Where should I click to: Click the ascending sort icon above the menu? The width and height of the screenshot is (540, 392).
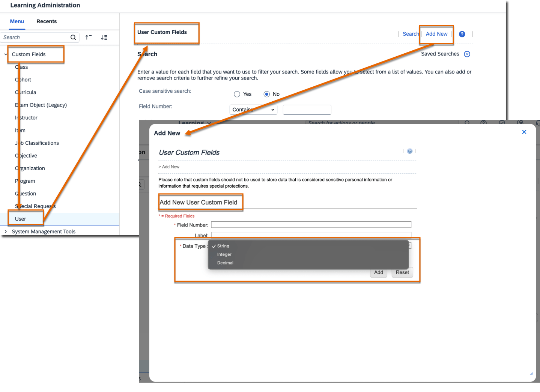(88, 37)
